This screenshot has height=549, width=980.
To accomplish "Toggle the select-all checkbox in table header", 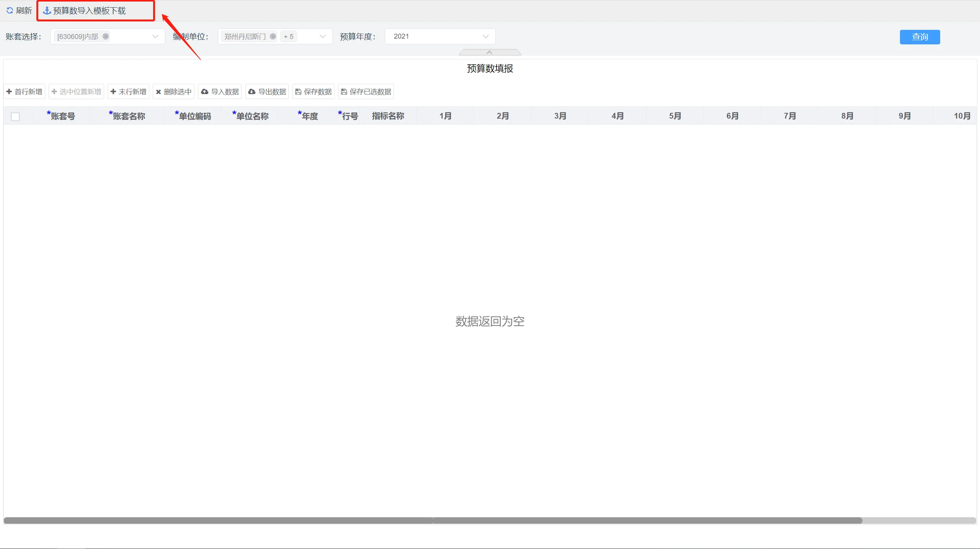I will point(15,116).
